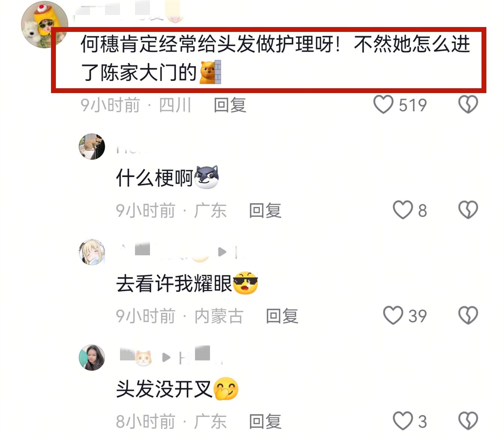504x437 pixels.
Task: Dislike the top comment from 四川
Action: [x=468, y=104]
